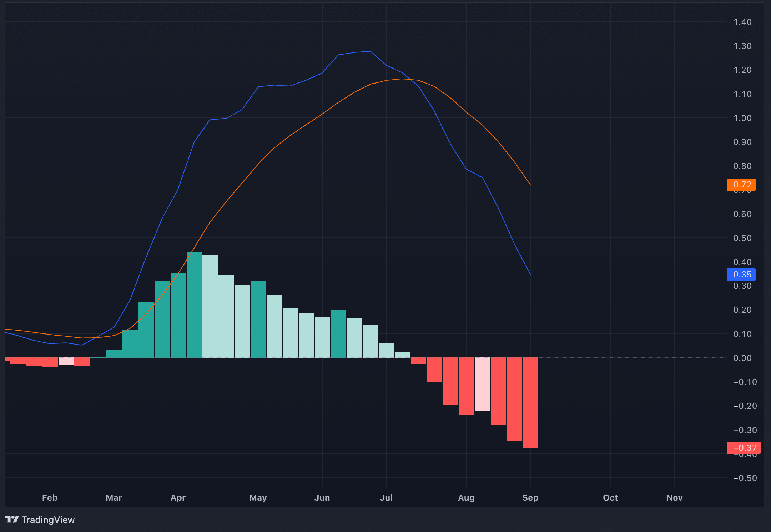Click the Mar date label on time axis
The image size is (771, 532).
(x=114, y=498)
